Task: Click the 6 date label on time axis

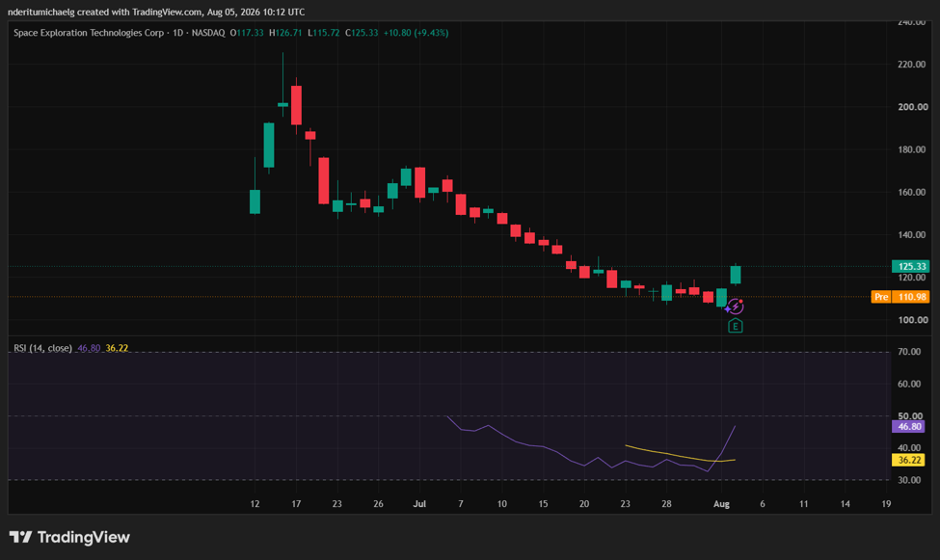Action: pos(763,504)
